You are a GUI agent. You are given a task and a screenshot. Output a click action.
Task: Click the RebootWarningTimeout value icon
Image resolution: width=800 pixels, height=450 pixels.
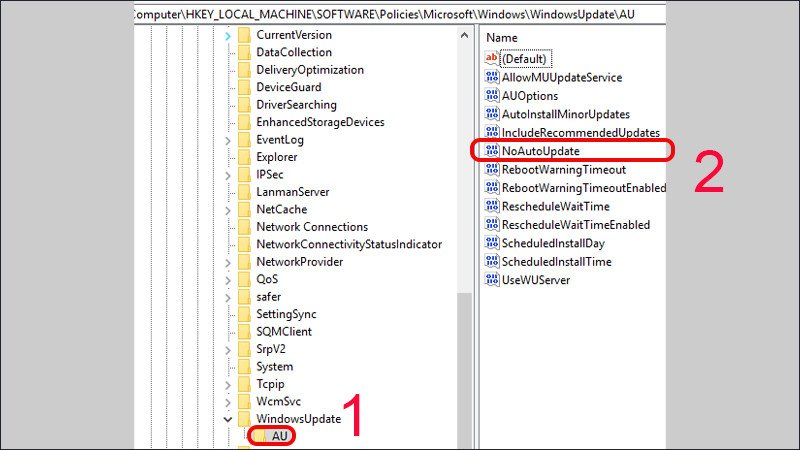491,170
